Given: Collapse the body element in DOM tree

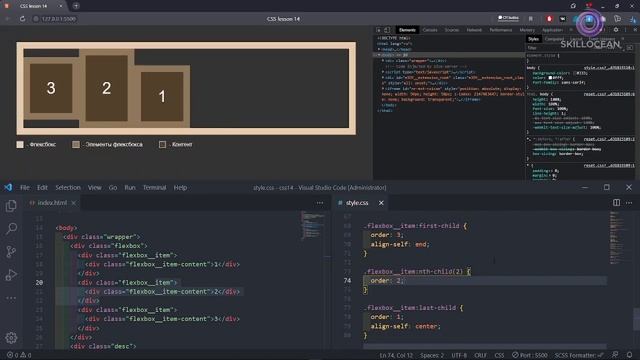Looking at the screenshot, I should click(379, 55).
